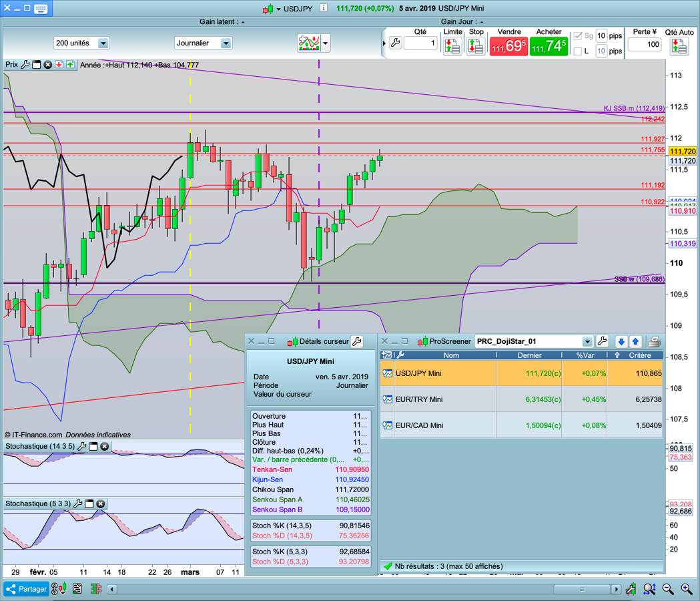Click the zoom in magnifier icon

(686, 589)
